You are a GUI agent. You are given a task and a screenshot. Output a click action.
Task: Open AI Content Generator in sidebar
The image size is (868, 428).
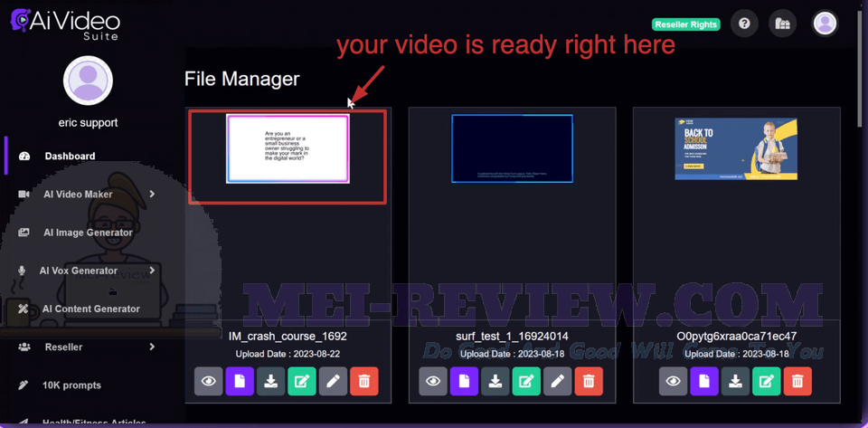tap(90, 309)
